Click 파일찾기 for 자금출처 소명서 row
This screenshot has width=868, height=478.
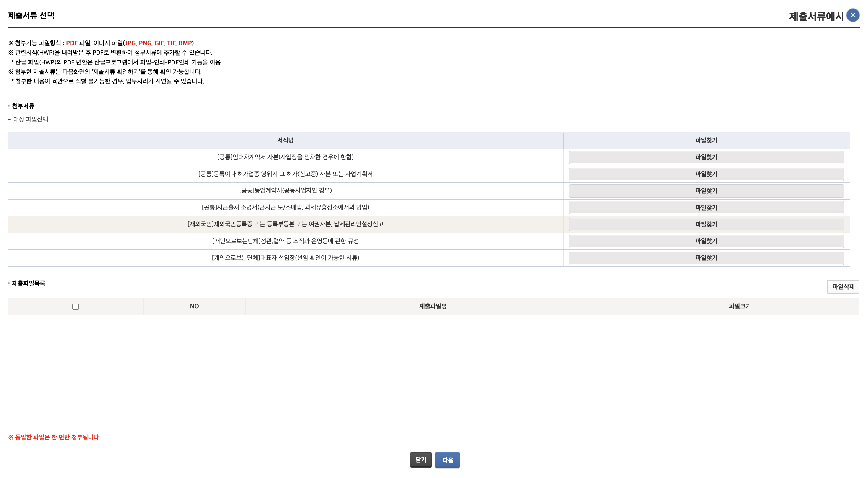[706, 208]
